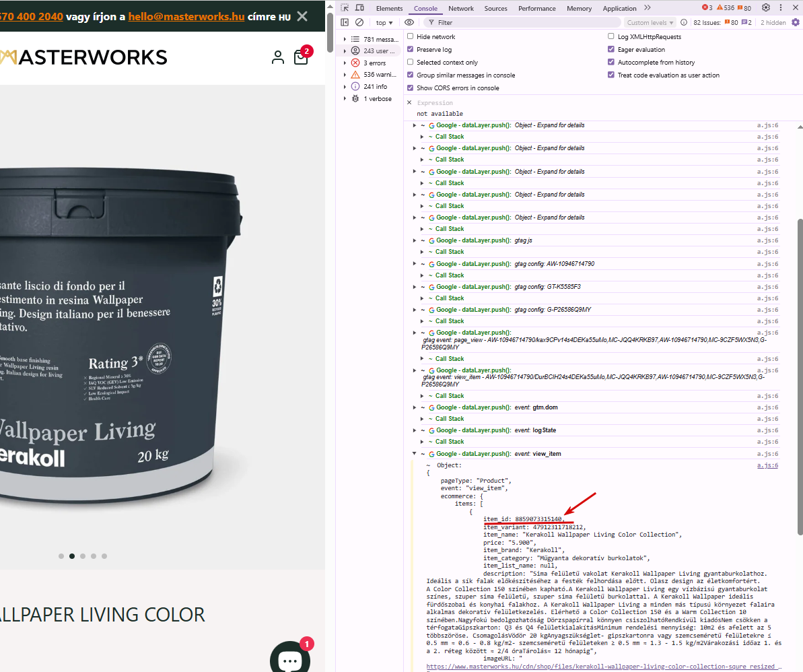Uncheck Preserve log checkbox
Viewport: 803px width, 672px height.
coord(410,49)
